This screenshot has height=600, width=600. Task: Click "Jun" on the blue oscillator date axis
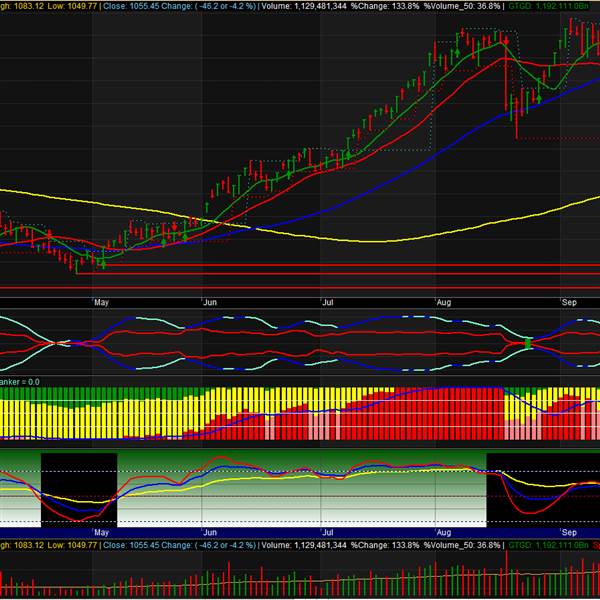pyautogui.click(x=210, y=532)
